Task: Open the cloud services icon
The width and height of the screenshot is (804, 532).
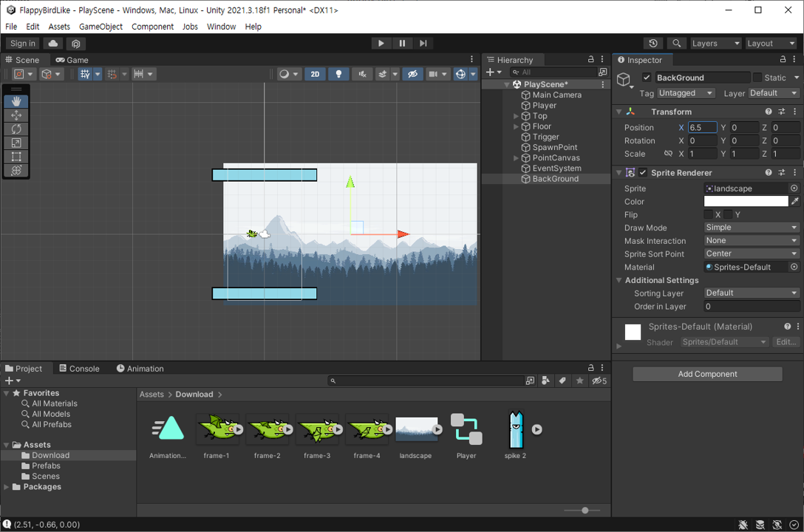Action: tap(52, 44)
